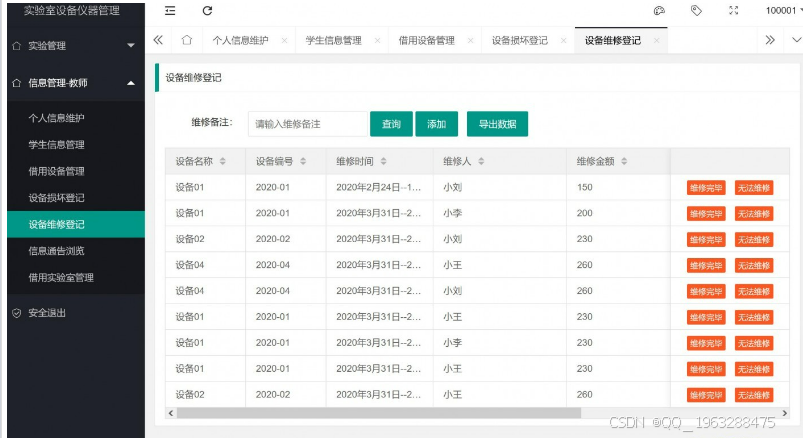The height and width of the screenshot is (438, 803).
Task: Click the 2020年2月24日 time cell
Action: 378,187
